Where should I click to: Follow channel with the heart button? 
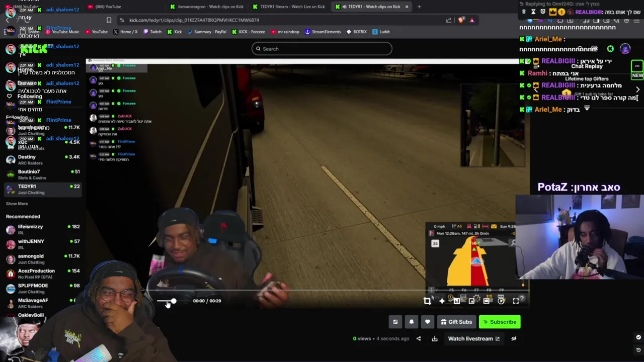point(428,322)
